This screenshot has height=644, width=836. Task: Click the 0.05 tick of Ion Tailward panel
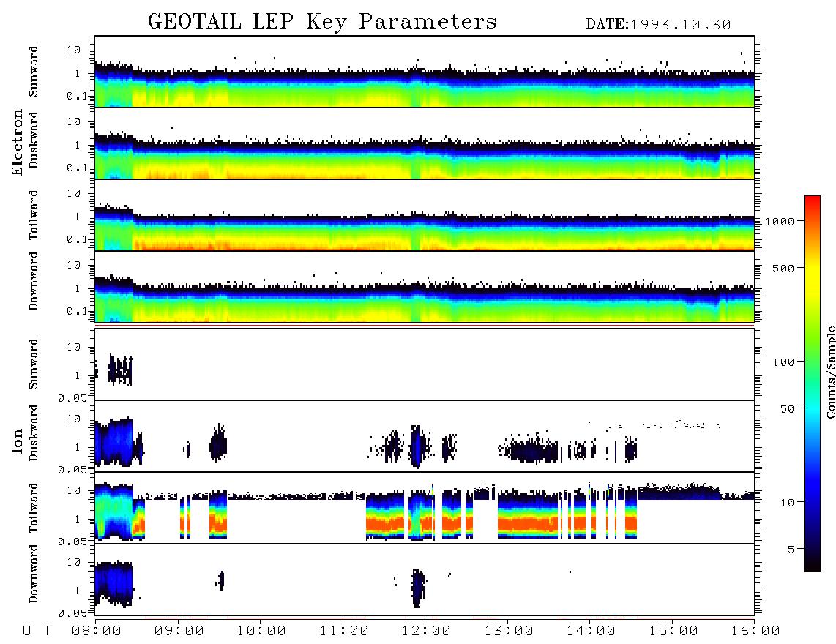click(72, 542)
